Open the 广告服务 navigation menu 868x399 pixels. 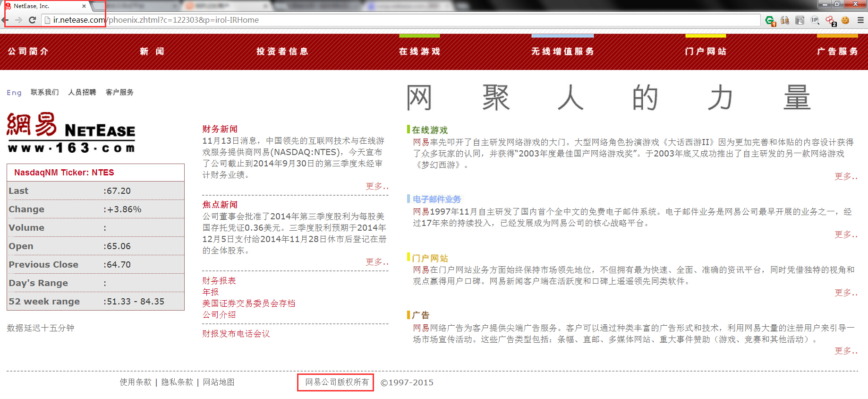point(837,51)
